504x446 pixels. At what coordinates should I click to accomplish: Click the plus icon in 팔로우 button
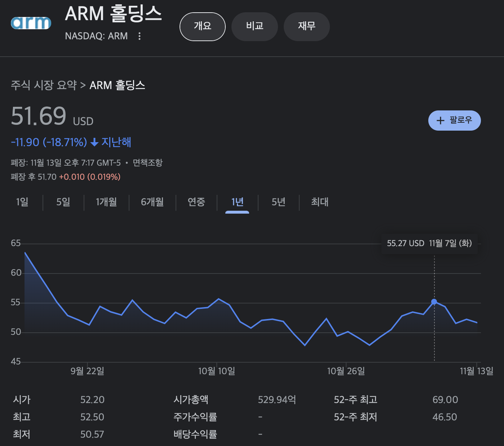pos(440,121)
